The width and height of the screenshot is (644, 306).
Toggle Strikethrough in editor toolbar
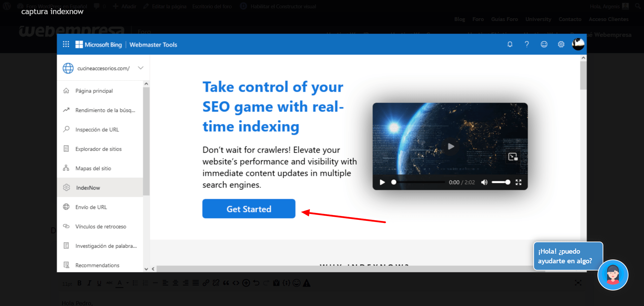109,283
